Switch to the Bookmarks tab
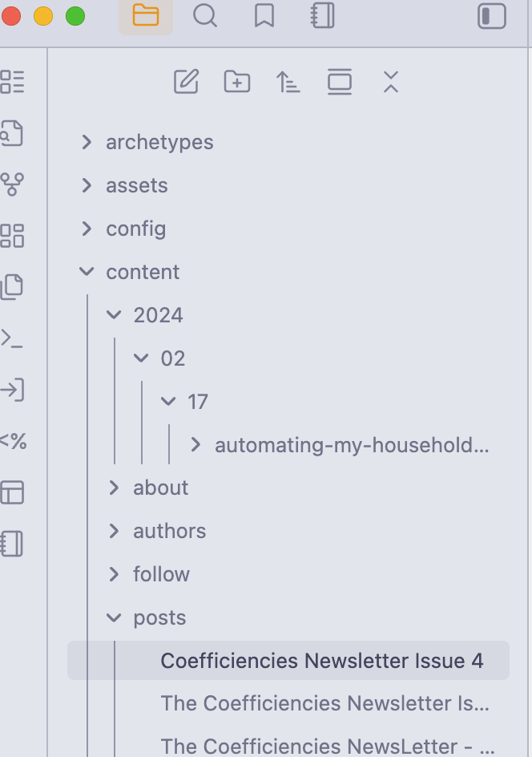532x757 pixels. [x=264, y=16]
